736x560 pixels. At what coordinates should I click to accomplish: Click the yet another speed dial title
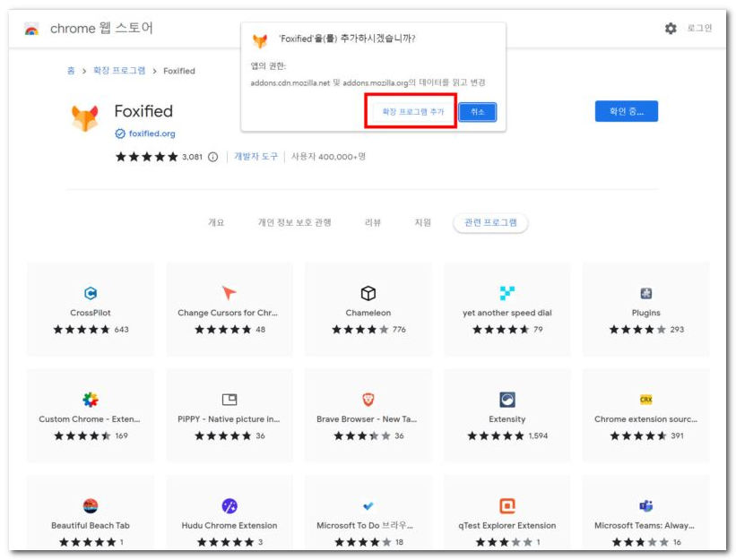pyautogui.click(x=507, y=313)
